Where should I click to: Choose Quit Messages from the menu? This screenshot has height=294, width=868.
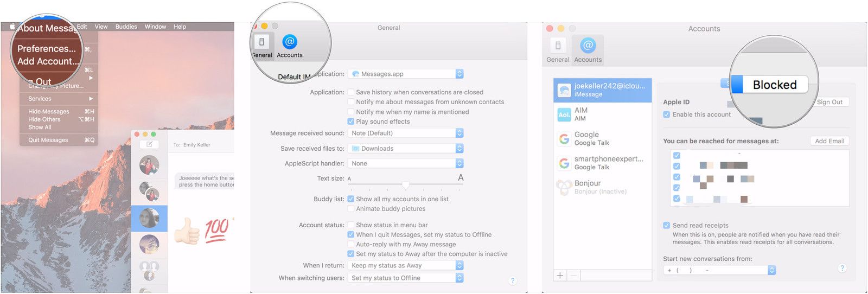tap(48, 140)
